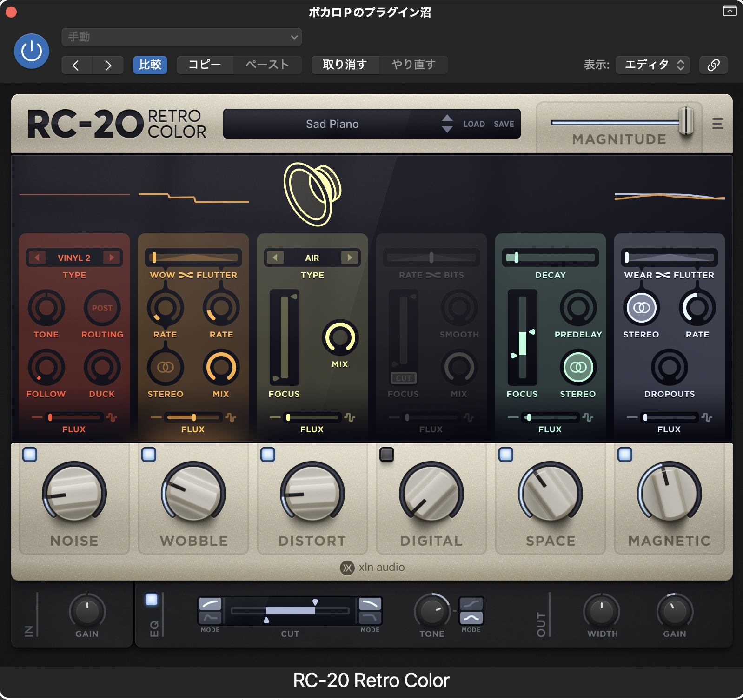Viewport: 743px width, 700px height.
Task: Click the Wow Flutter balance slider
Action: coord(193,258)
